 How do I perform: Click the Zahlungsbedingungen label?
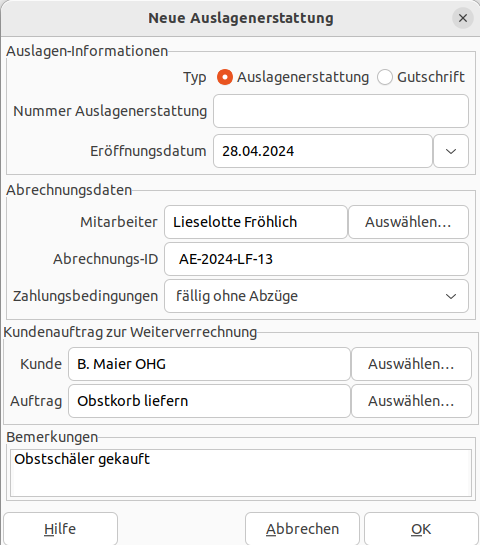pos(86,296)
